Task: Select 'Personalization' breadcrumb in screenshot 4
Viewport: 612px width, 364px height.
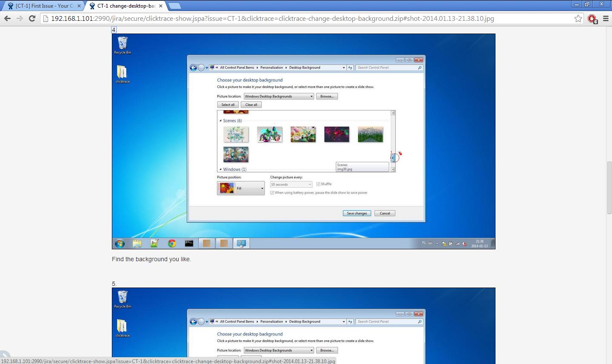Action: point(271,68)
